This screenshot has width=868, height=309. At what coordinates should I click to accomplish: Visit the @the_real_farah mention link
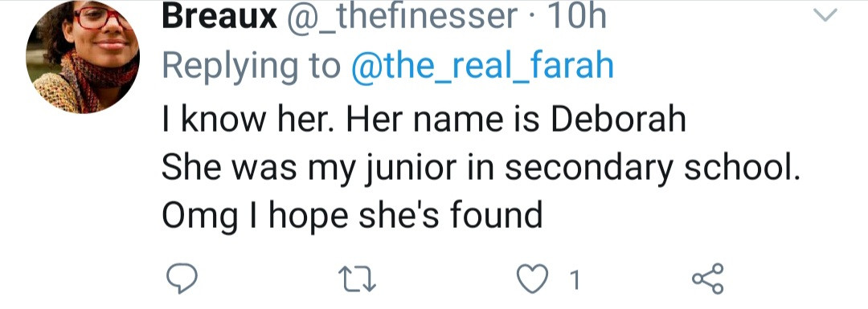click(481, 67)
